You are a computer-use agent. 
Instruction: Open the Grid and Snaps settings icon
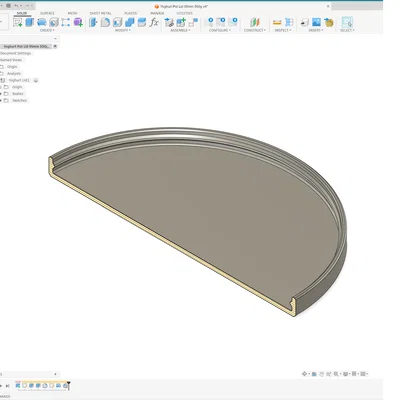click(x=354, y=374)
